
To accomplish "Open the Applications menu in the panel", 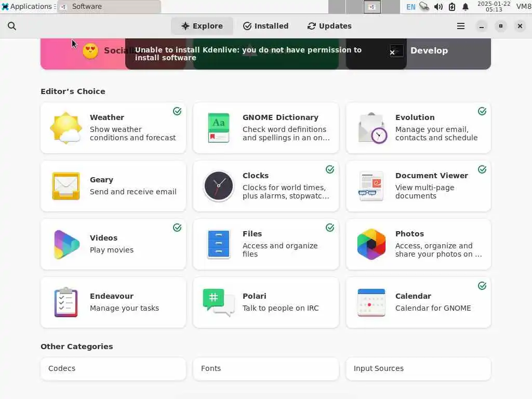I will pyautogui.click(x=29, y=6).
